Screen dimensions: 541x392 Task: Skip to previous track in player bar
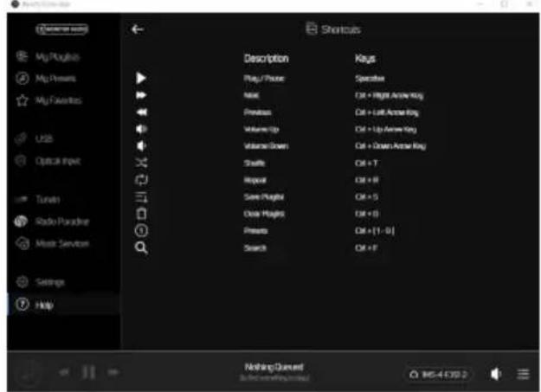coord(64,372)
